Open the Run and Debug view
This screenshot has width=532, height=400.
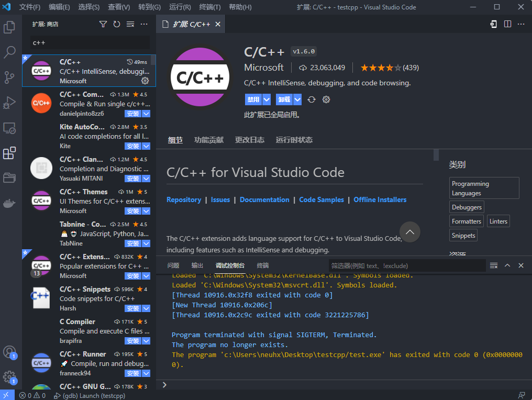[9, 103]
